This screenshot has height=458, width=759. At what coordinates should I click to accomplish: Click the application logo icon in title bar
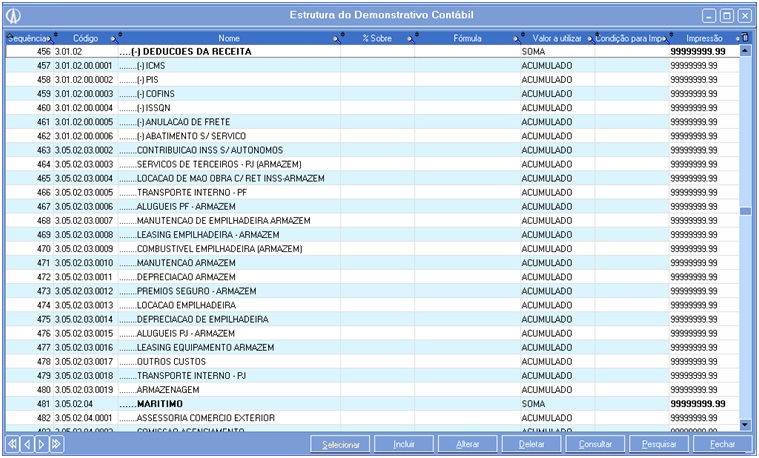(x=14, y=16)
